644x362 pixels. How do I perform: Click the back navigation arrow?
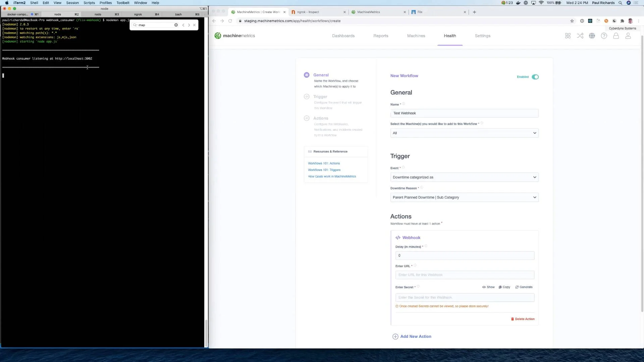[215, 21]
